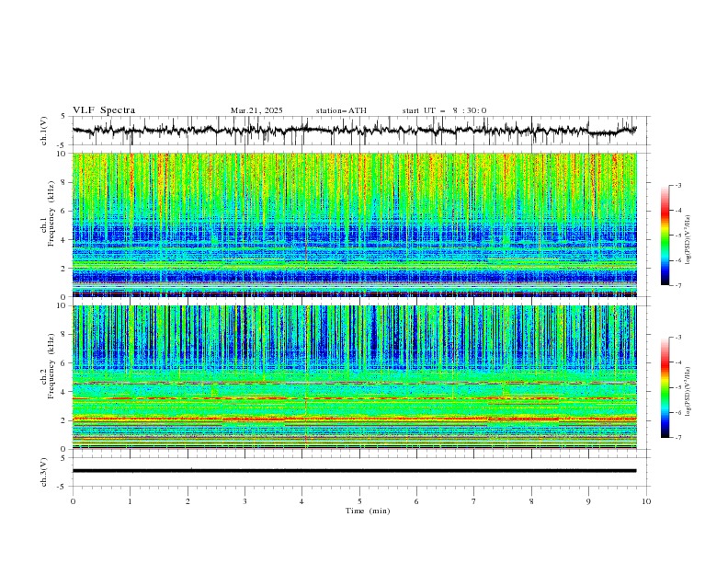Screen dimensions: 728x563
Task: Click the time axis end label "10"
Action: coord(646,501)
